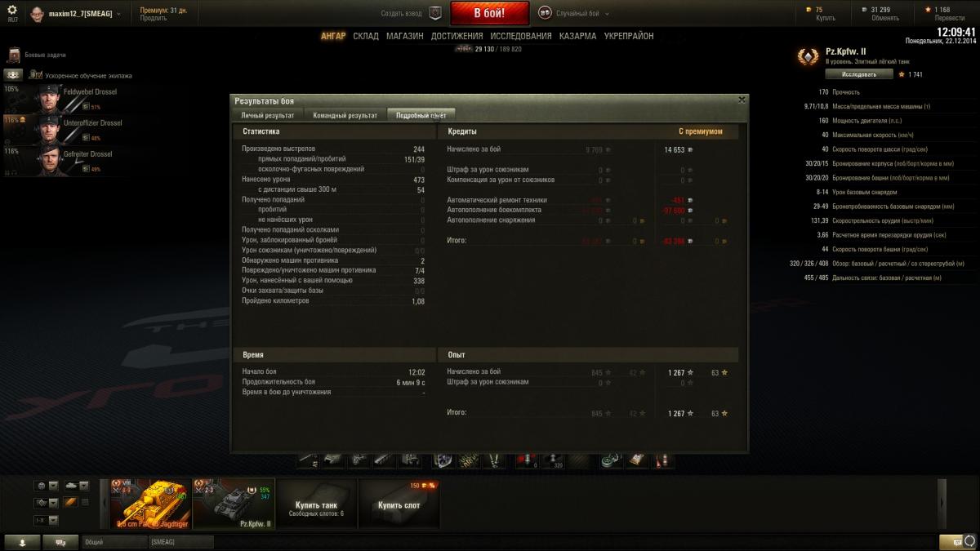Screen dimensions: 980x551
Task: Click Продолжительность боя value 6 мин 9 с
Action: pyautogui.click(x=411, y=382)
